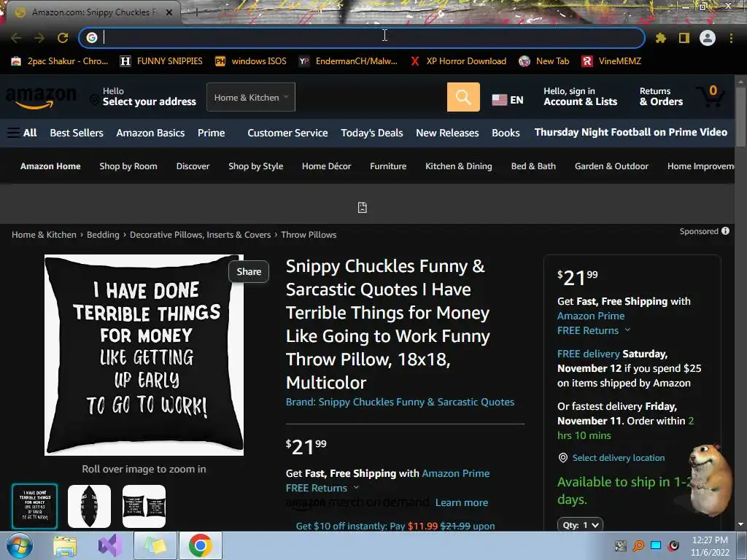
Task: Click the orange Amazon search button
Action: (463, 97)
